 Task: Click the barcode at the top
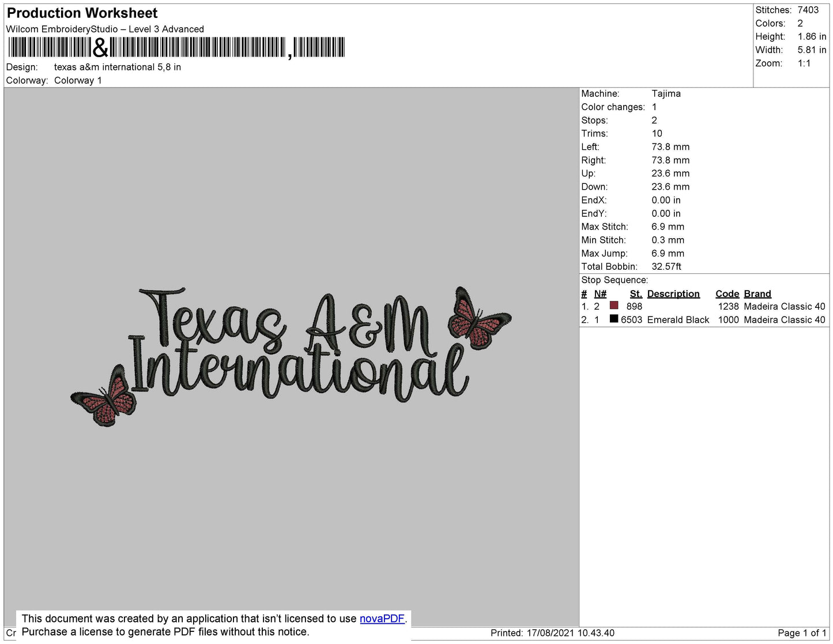tap(176, 47)
